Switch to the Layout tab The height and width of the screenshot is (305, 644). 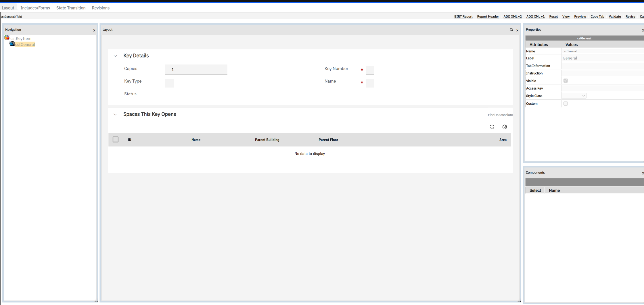[8, 8]
